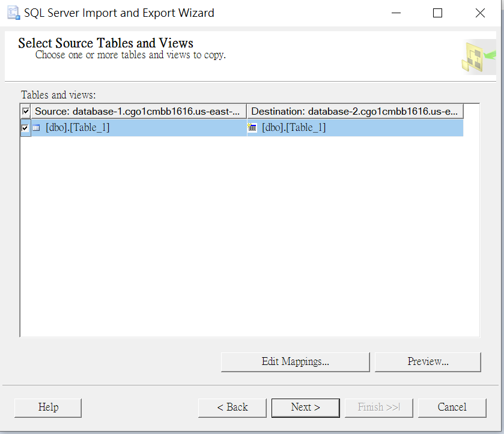The image size is (504, 434).
Task: Open the Preview window
Action: pyautogui.click(x=428, y=362)
